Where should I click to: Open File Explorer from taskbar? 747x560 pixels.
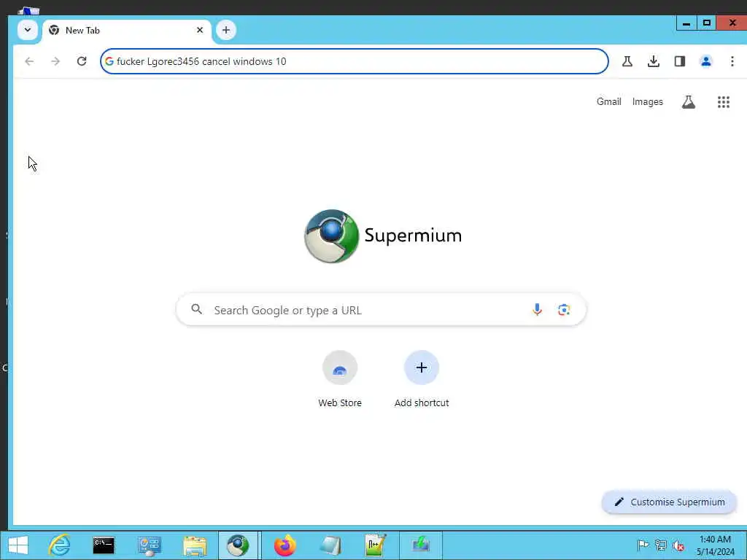(x=195, y=545)
